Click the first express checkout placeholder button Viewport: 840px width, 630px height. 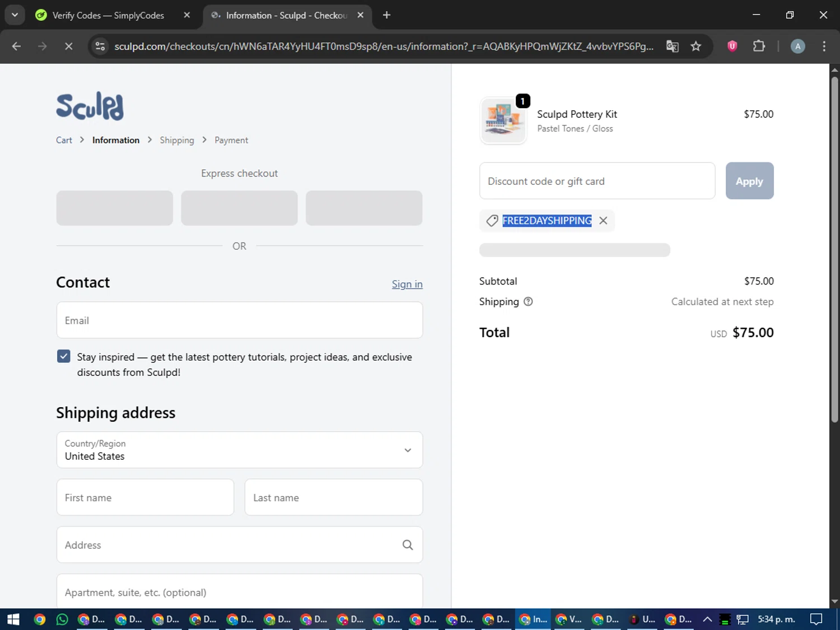(x=115, y=208)
